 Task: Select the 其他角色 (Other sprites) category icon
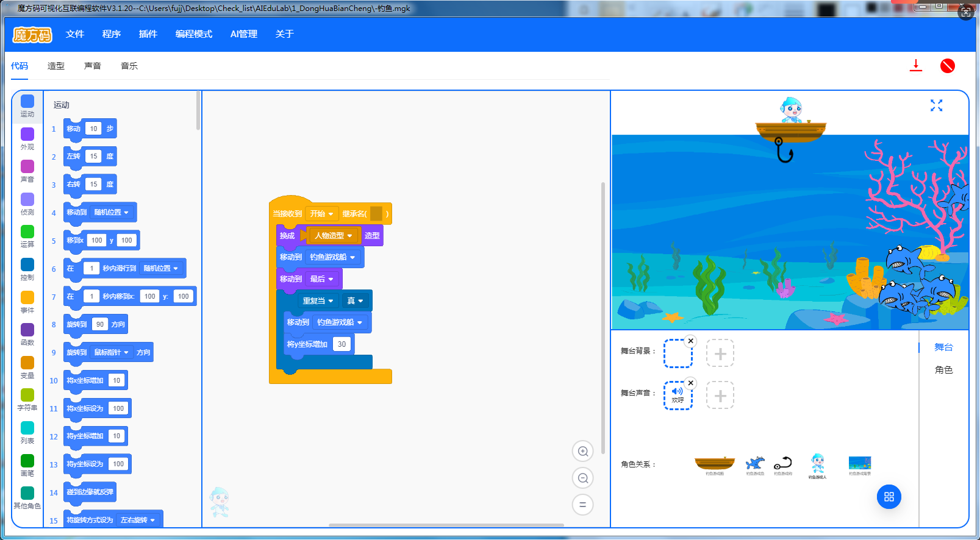tap(27, 493)
